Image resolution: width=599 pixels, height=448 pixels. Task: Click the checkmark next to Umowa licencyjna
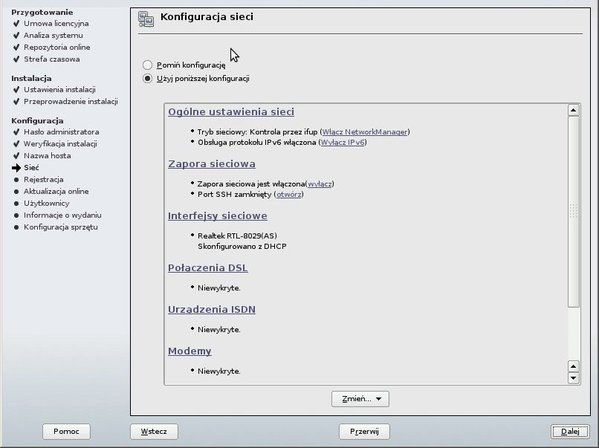tap(16, 24)
